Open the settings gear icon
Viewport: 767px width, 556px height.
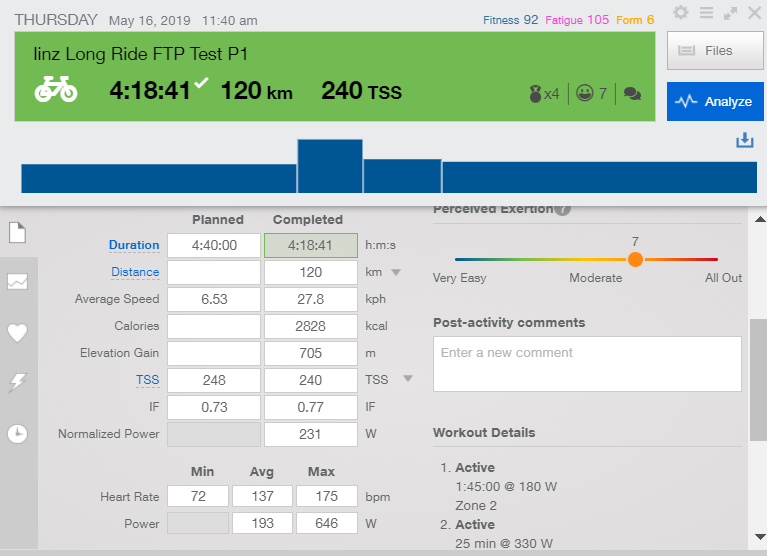coord(681,12)
